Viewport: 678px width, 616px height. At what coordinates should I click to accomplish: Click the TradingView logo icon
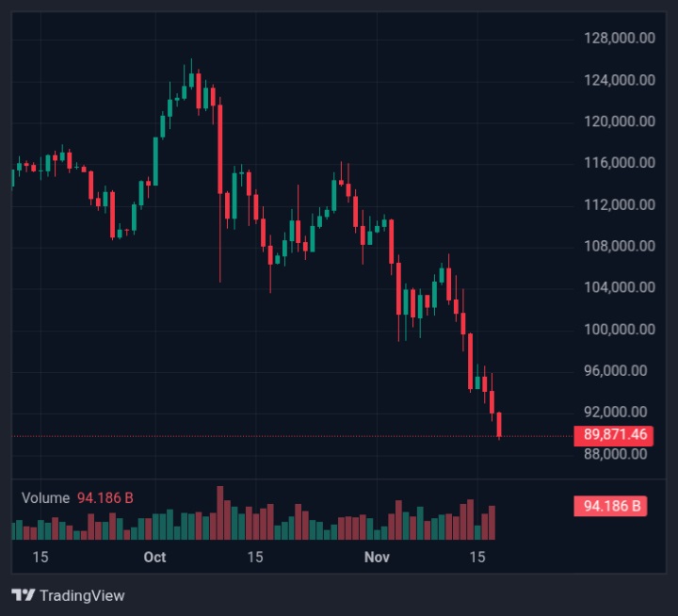coord(24,595)
